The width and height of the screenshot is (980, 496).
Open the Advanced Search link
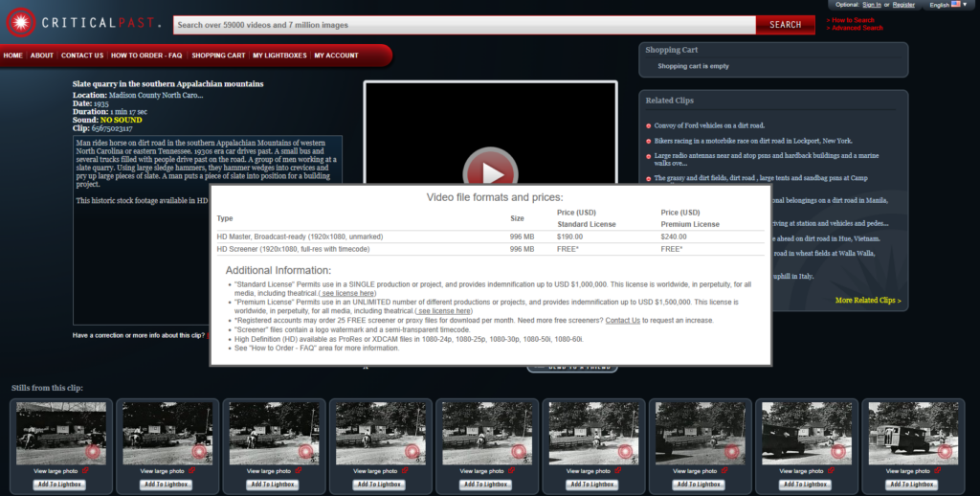[855, 28]
